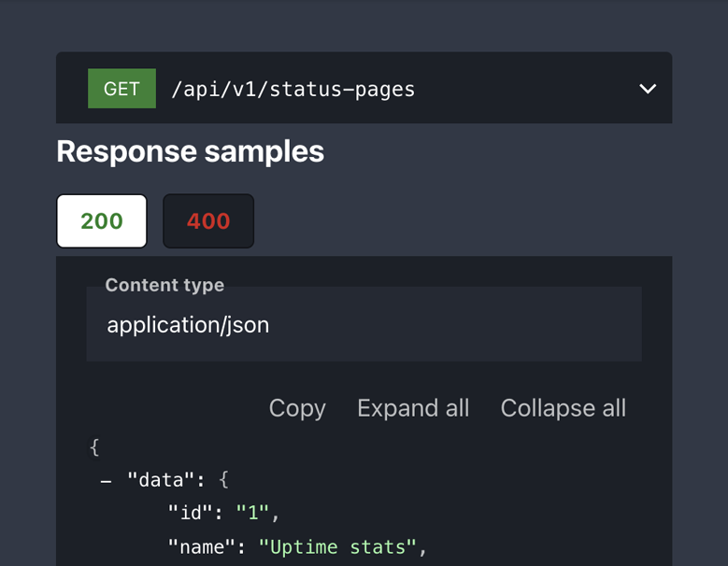Collapse the "data" object with minus toggle
The image size is (728, 566).
coord(107,481)
